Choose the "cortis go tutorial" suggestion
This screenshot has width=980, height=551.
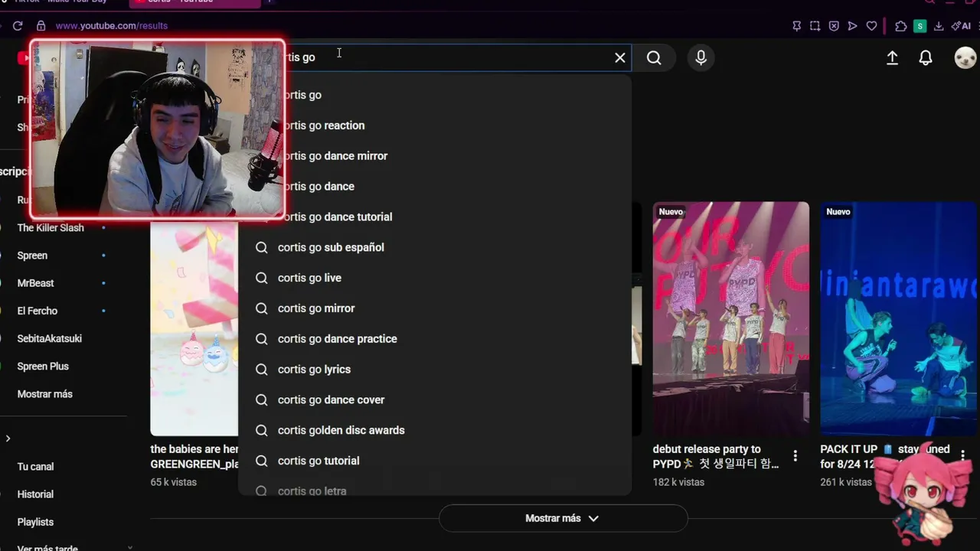(x=435, y=461)
